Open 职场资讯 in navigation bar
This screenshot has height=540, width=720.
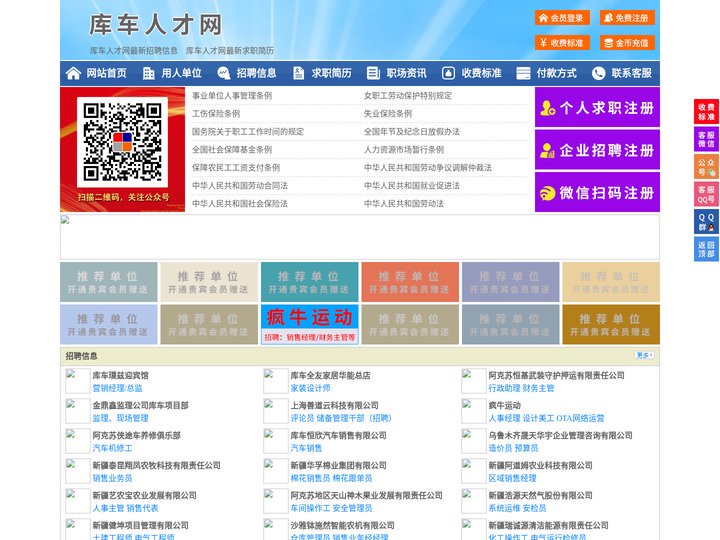click(x=406, y=73)
